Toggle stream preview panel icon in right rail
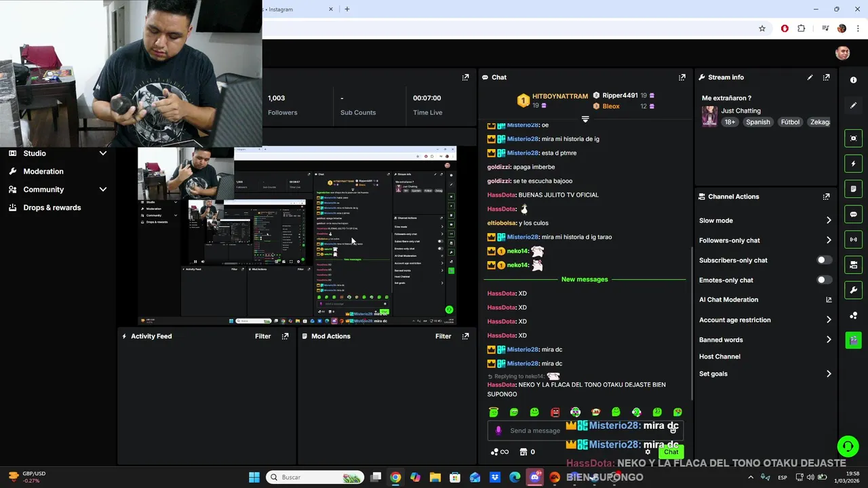The image size is (868, 488). coord(853,138)
